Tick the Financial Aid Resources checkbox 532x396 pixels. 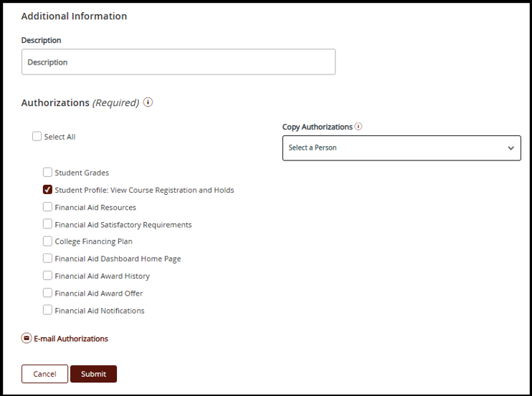(x=47, y=207)
